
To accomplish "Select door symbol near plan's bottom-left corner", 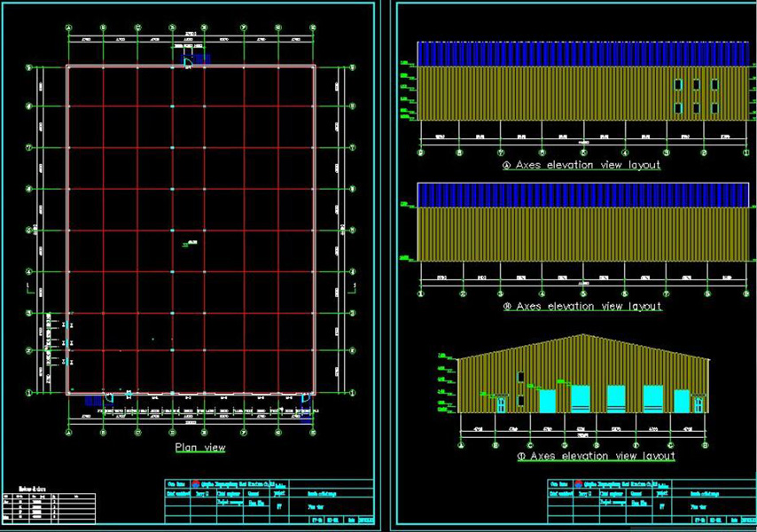I will click(109, 398).
